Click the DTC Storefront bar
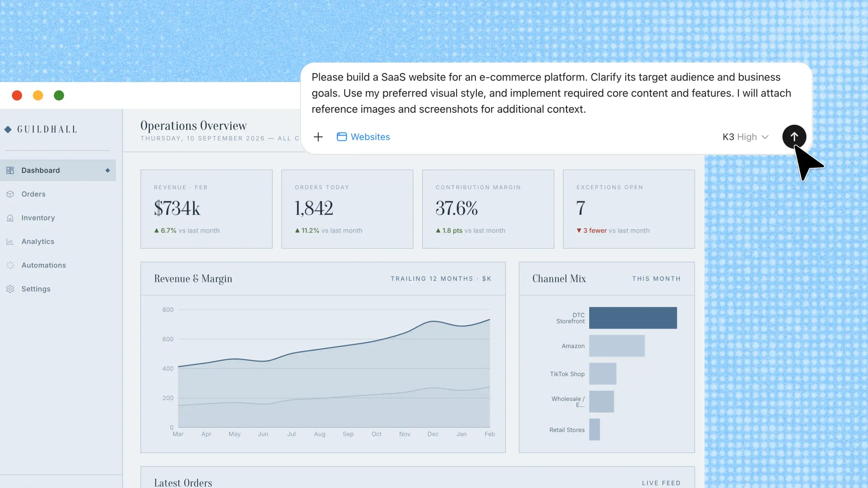Screen dimensions: 868x488 tap(633, 318)
